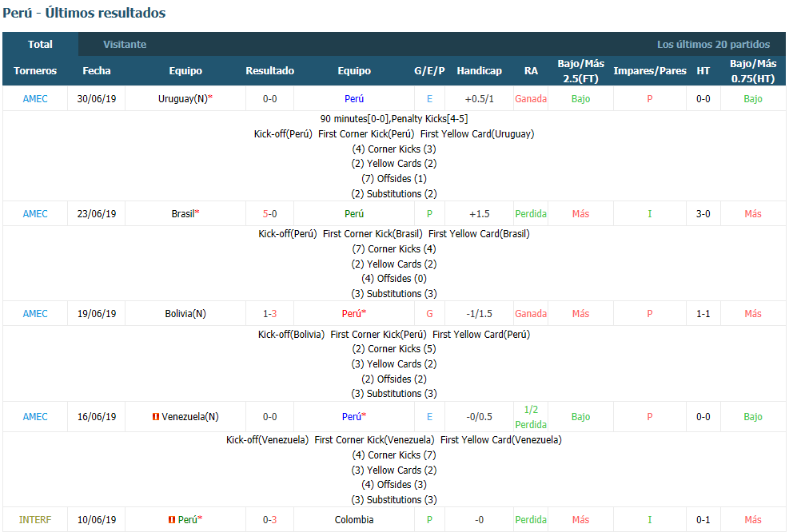
Task: Open AMEC tournament link for 16/06/19
Action: (x=35, y=417)
